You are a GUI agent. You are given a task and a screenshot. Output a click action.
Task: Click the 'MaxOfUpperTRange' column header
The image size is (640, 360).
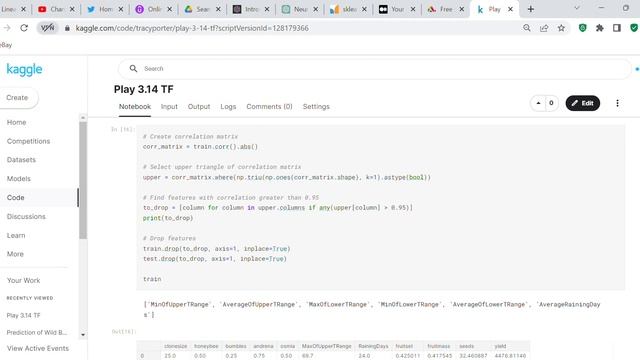pyautogui.click(x=327, y=346)
